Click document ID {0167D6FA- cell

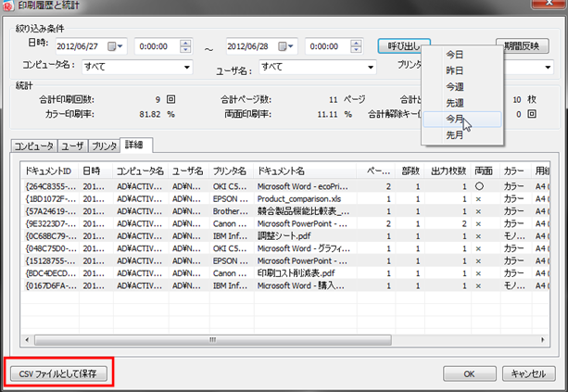point(50,285)
